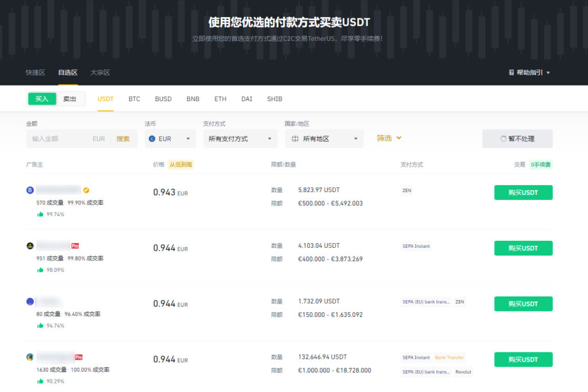
Task: Select 买入 buy toggle
Action: tap(42, 99)
